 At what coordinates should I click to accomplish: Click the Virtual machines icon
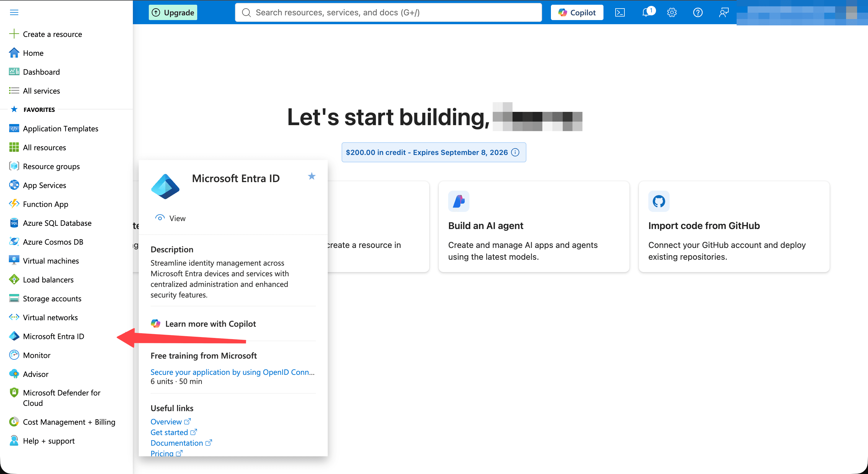(14, 260)
